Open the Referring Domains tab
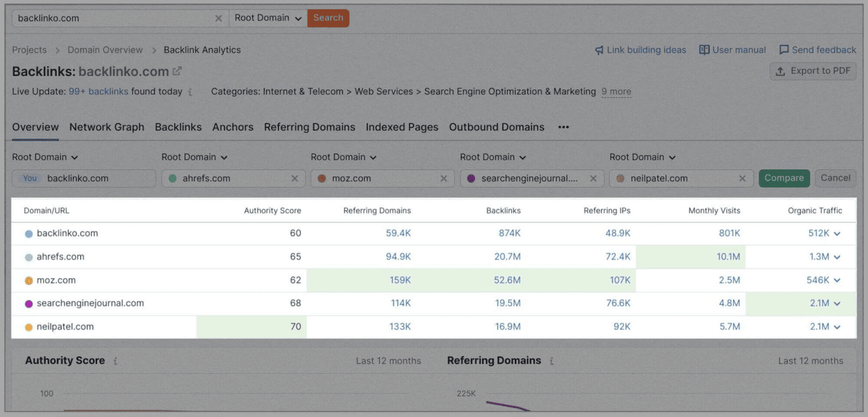This screenshot has height=417, width=868. 309,127
